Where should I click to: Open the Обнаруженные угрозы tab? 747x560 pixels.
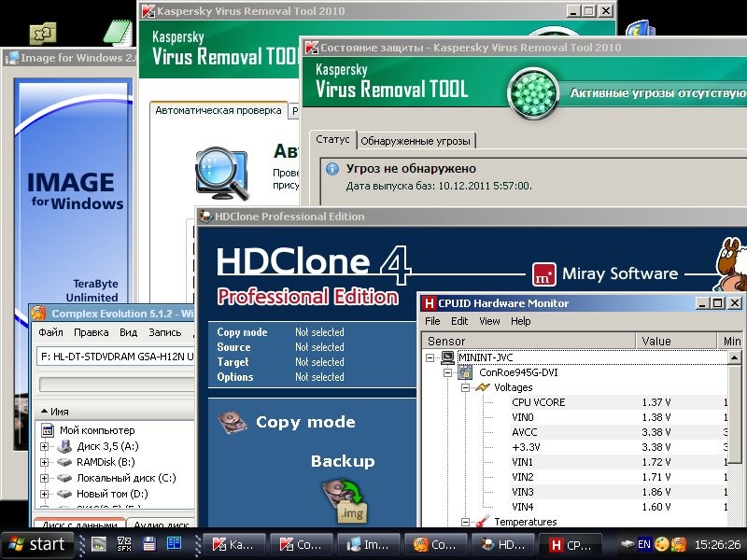click(416, 141)
